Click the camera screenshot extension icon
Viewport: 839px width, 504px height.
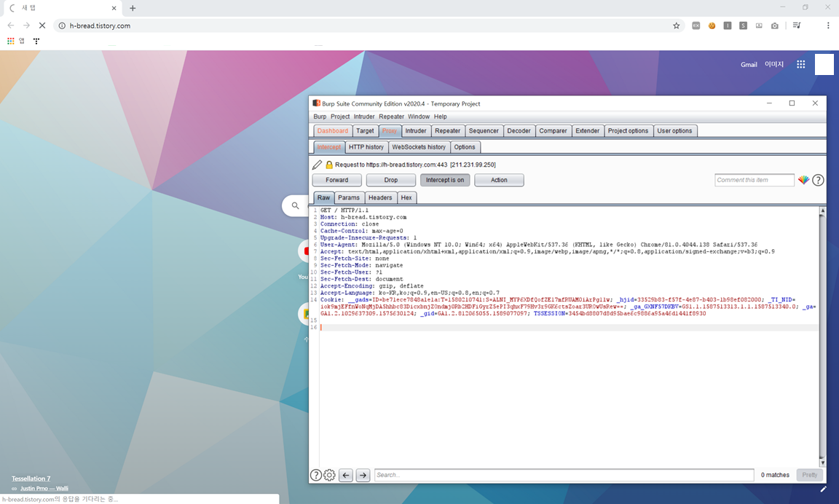[x=775, y=25]
